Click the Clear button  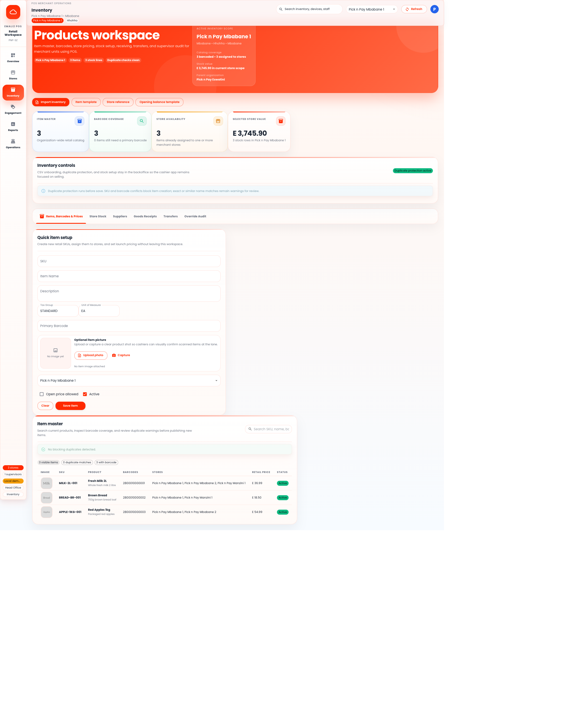[x=46, y=406]
